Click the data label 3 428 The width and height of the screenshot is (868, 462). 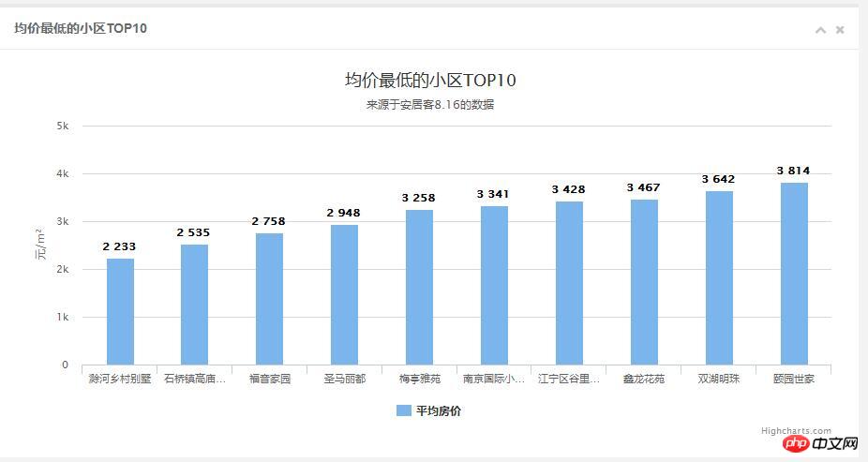(569, 190)
